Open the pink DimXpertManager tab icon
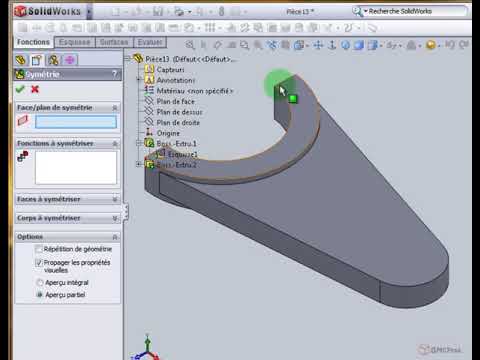480x360 pixels. (69, 60)
